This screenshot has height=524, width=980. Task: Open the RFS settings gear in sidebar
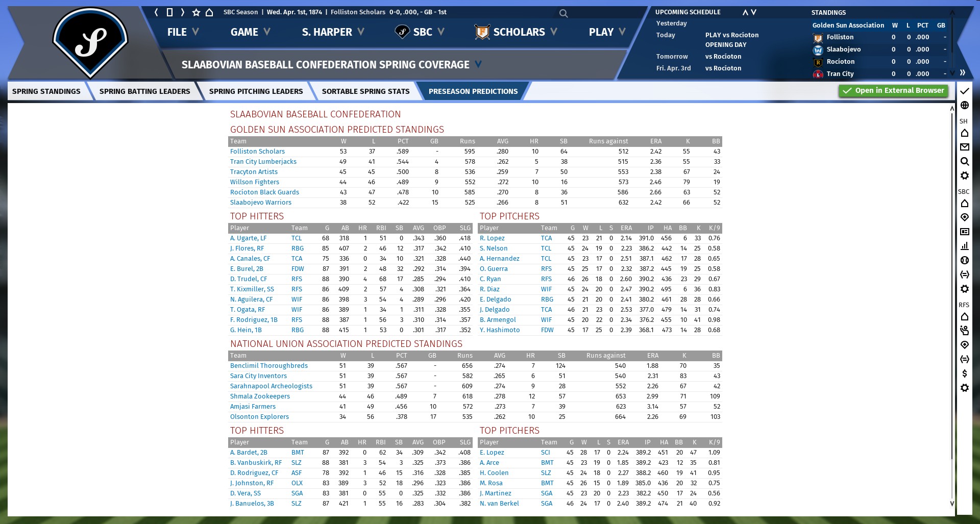click(964, 388)
